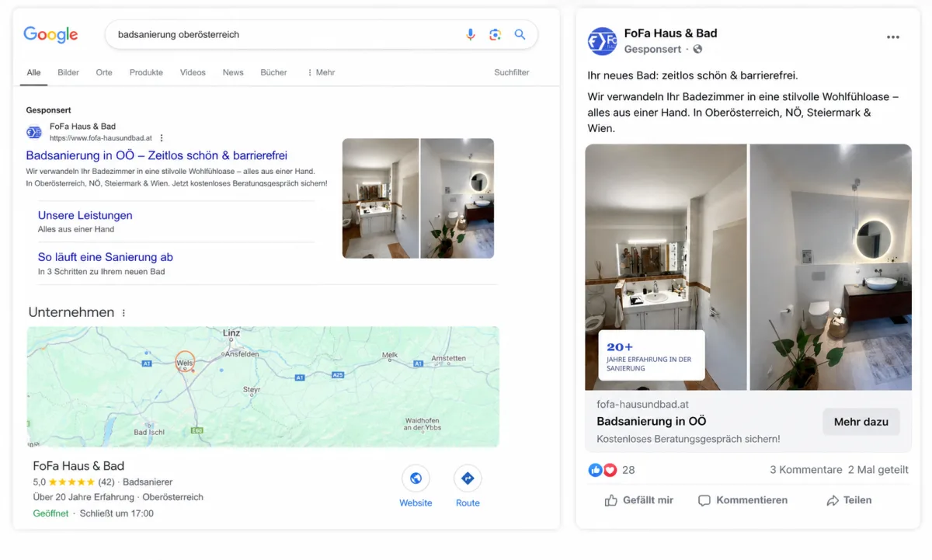Click the like and heart reaction icons
The image size is (932, 560).
point(603,470)
